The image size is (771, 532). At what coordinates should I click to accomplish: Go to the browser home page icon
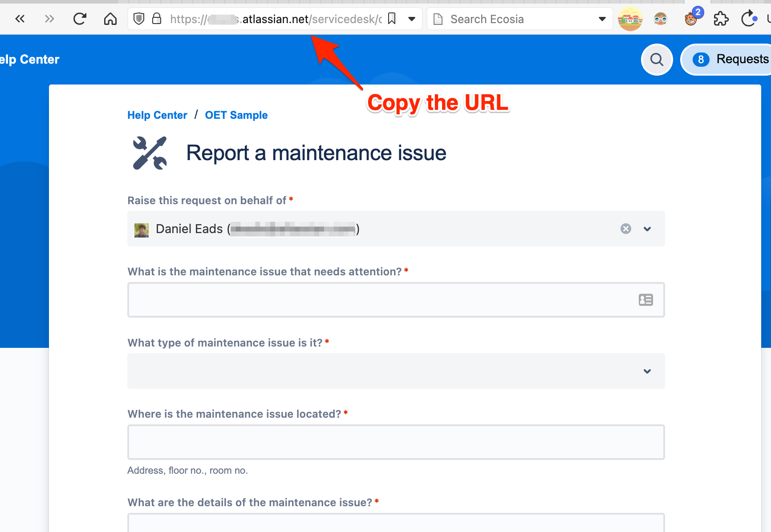[x=110, y=19]
